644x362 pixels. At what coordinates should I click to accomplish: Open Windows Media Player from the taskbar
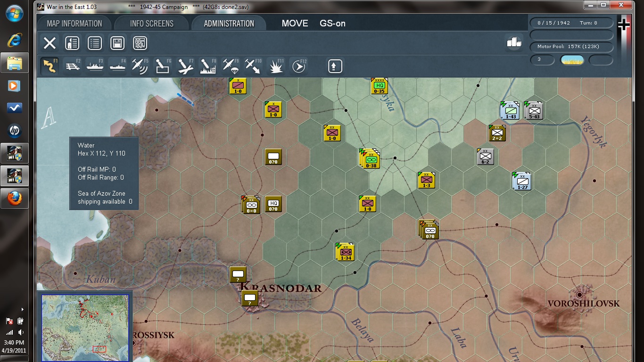point(14,85)
